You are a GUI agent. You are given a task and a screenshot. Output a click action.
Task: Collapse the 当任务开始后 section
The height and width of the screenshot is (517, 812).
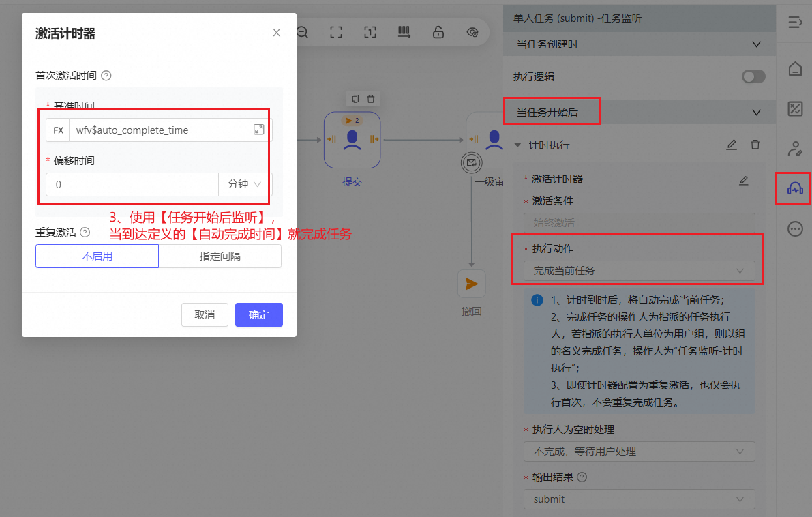(x=755, y=112)
